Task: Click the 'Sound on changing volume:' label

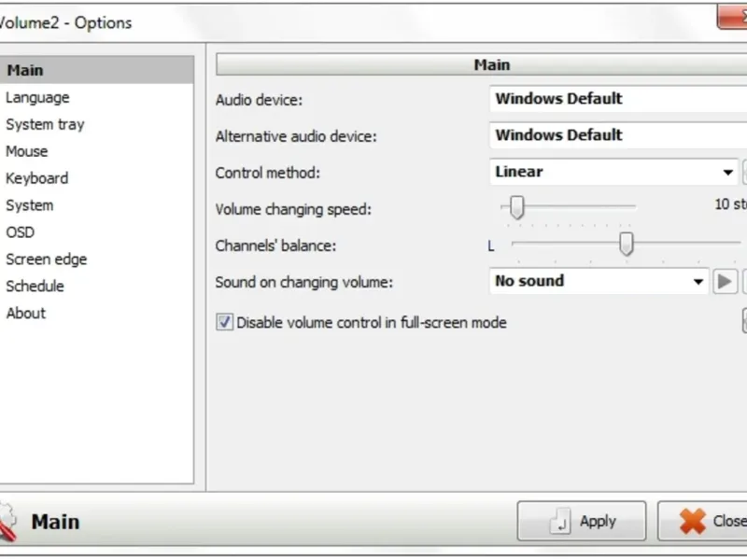Action: (304, 283)
